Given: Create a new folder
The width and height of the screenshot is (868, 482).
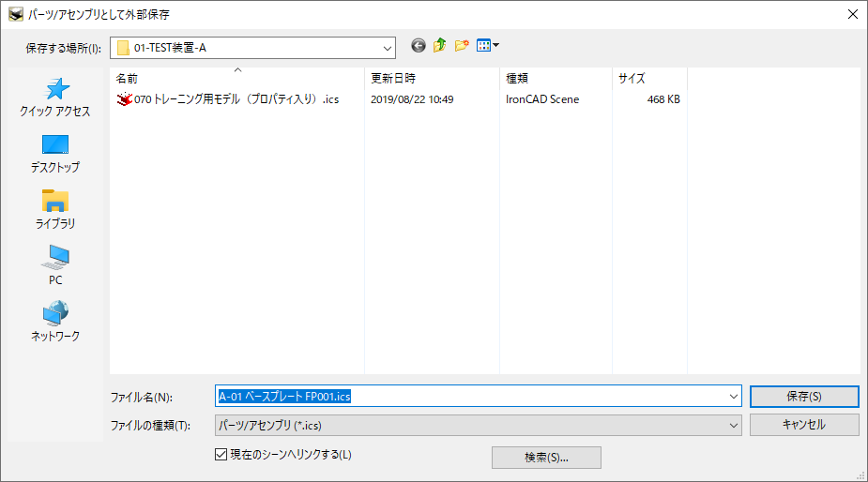Looking at the screenshot, I should [462, 46].
